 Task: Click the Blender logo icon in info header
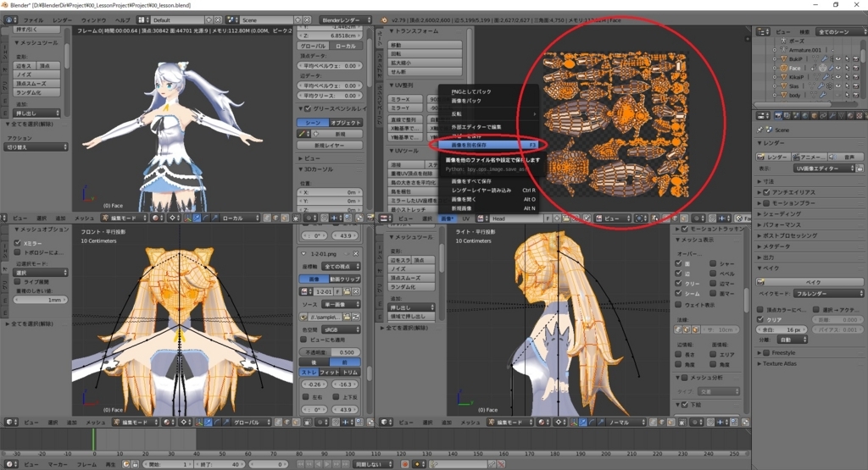click(x=384, y=20)
